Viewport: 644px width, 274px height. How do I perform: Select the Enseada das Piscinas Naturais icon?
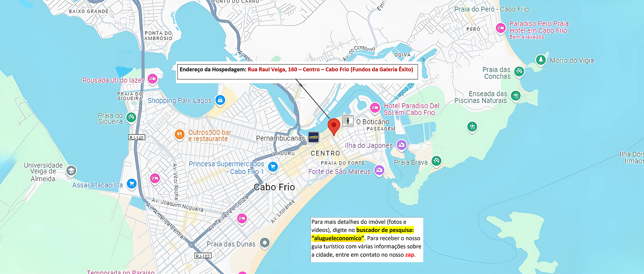tap(516, 96)
